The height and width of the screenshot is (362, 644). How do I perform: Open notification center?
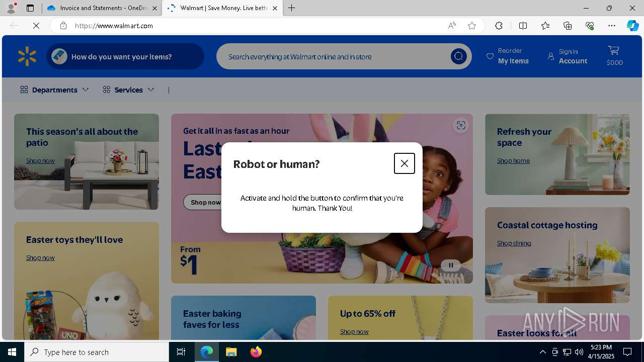(x=627, y=352)
